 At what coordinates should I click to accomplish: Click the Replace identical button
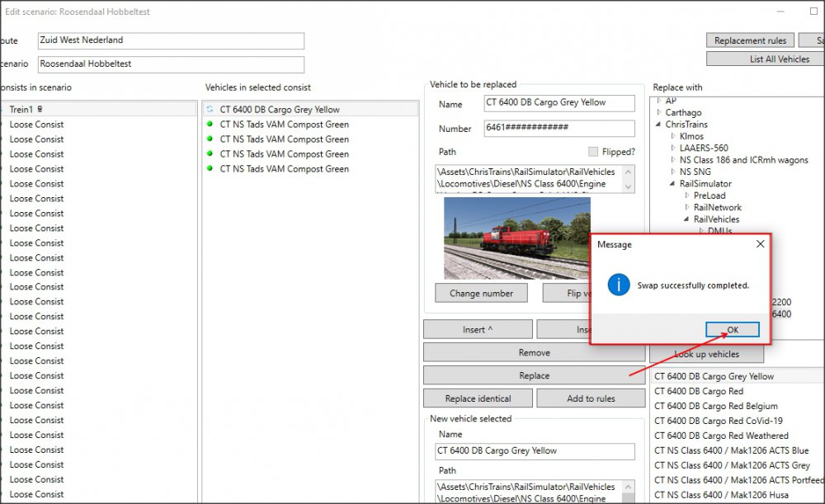click(x=478, y=398)
